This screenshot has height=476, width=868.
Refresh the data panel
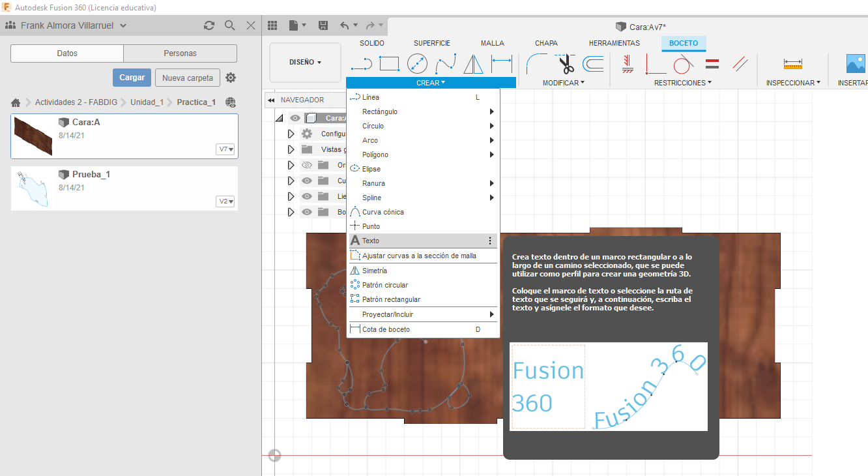tap(209, 25)
